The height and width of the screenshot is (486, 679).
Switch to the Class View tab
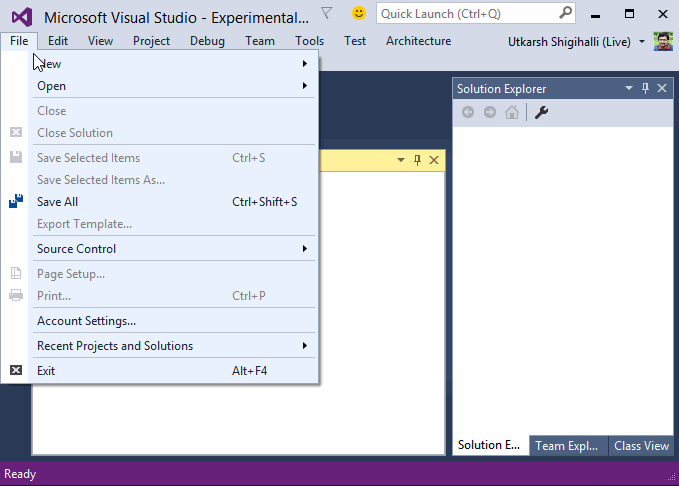(x=641, y=446)
